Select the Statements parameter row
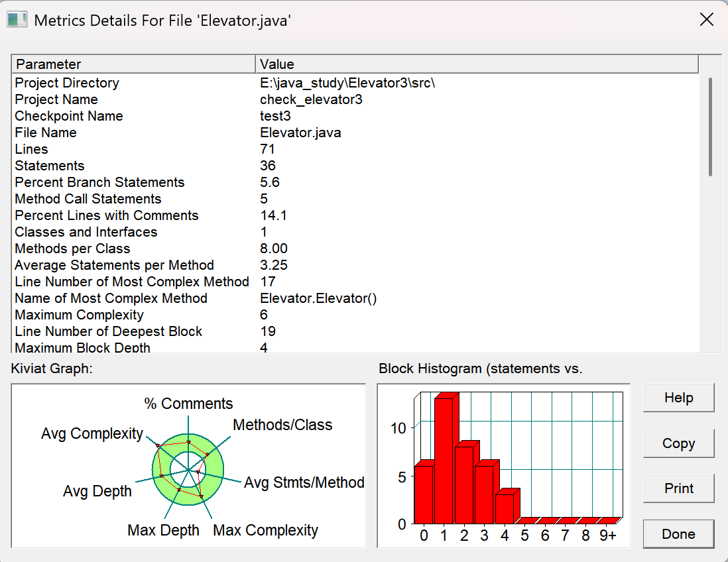Screen dimensions: 728x562 pyautogui.click(x=355, y=166)
